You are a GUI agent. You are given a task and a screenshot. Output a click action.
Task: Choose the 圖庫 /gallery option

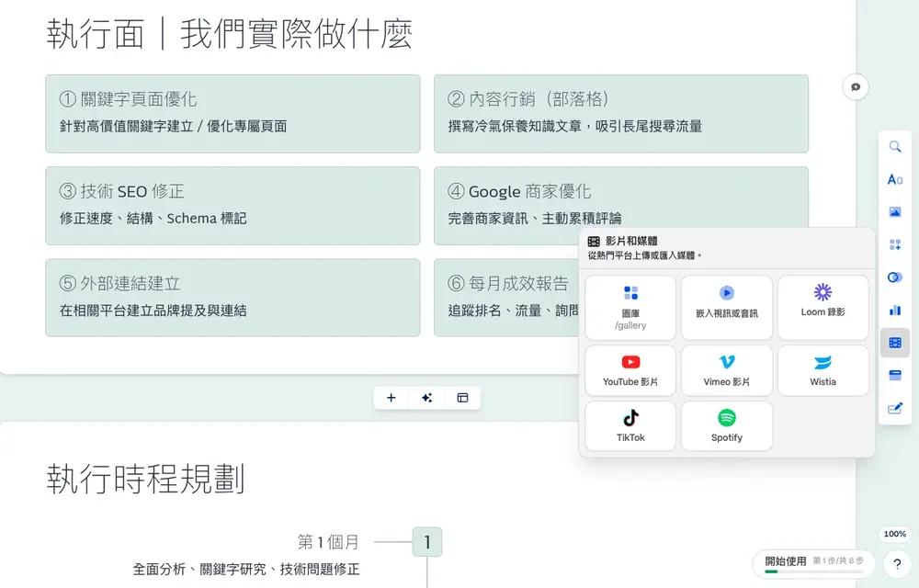630,308
